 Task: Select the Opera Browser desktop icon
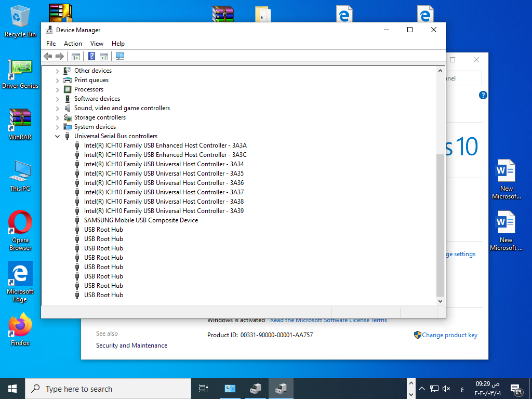tap(20, 230)
